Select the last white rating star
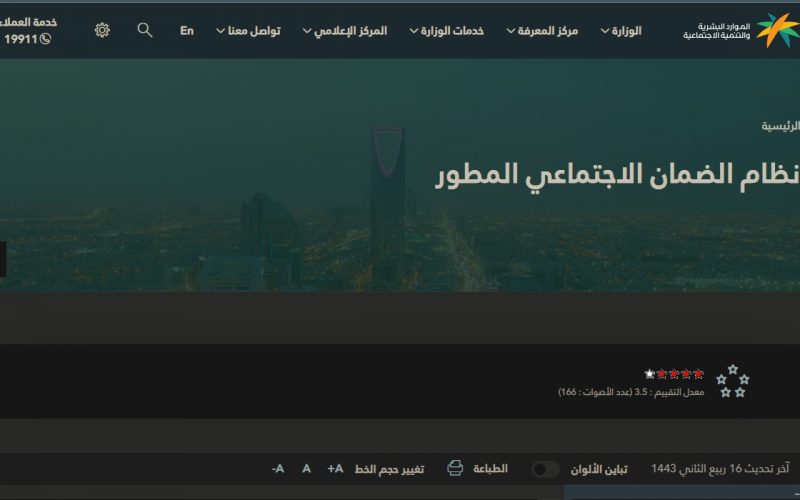The width and height of the screenshot is (800, 500). (x=649, y=374)
